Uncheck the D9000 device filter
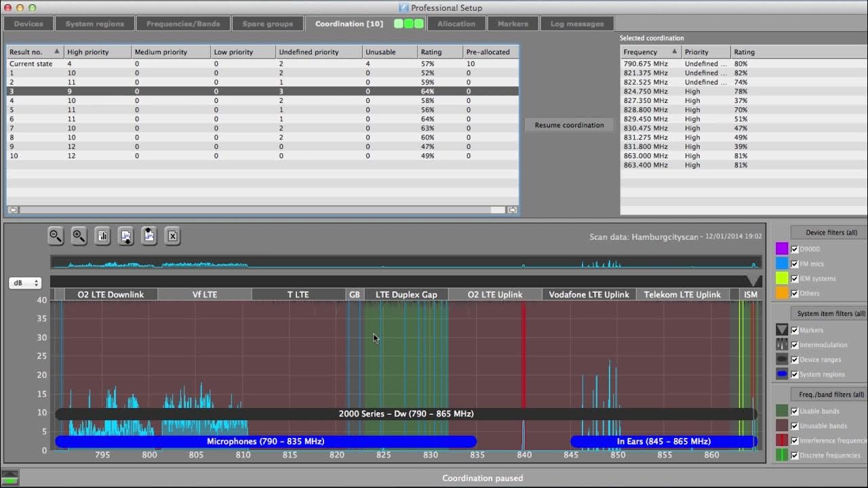 click(x=795, y=249)
